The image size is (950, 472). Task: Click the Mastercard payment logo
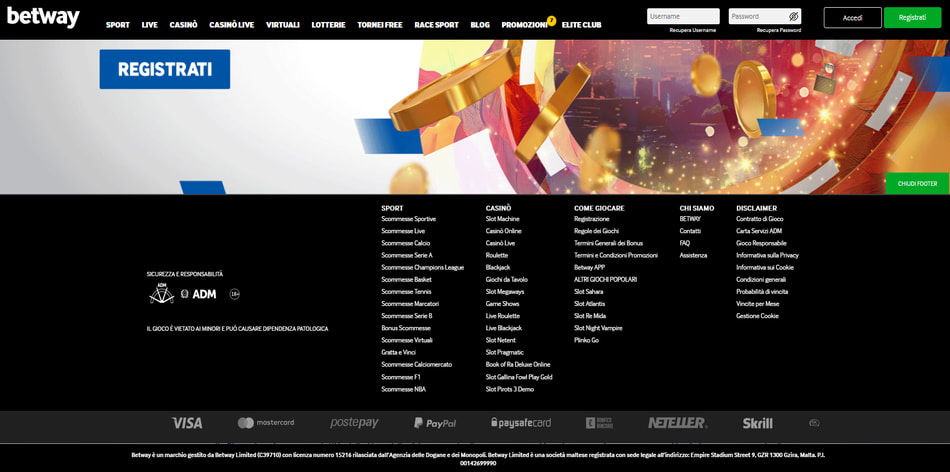coord(266,422)
